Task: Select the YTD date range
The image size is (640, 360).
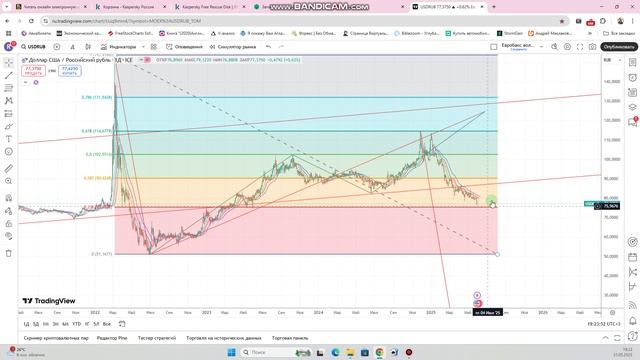Action: click(x=76, y=324)
